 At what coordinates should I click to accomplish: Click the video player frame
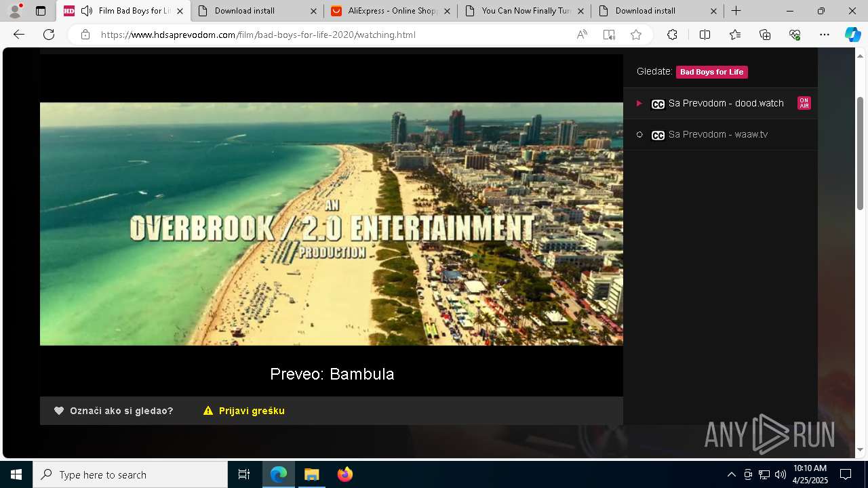coord(332,224)
